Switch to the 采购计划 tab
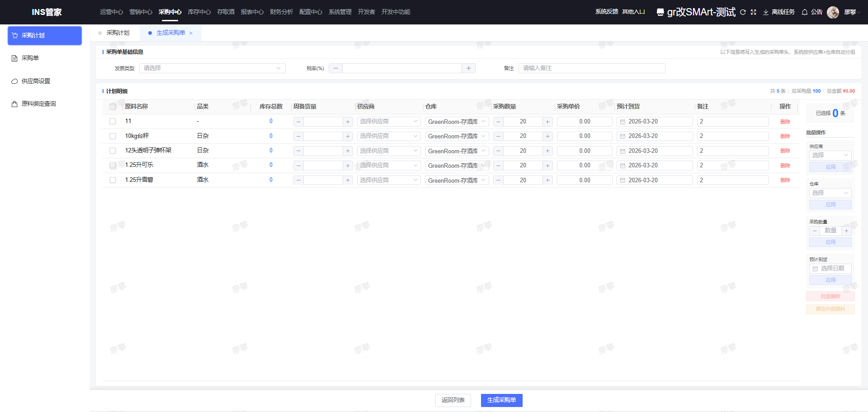Viewport: 868px width, 412px height. [118, 33]
